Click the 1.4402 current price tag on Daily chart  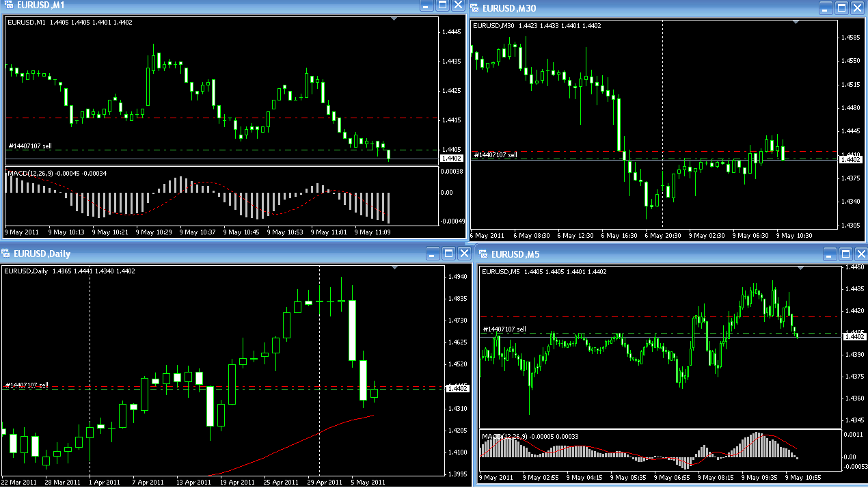coord(457,388)
